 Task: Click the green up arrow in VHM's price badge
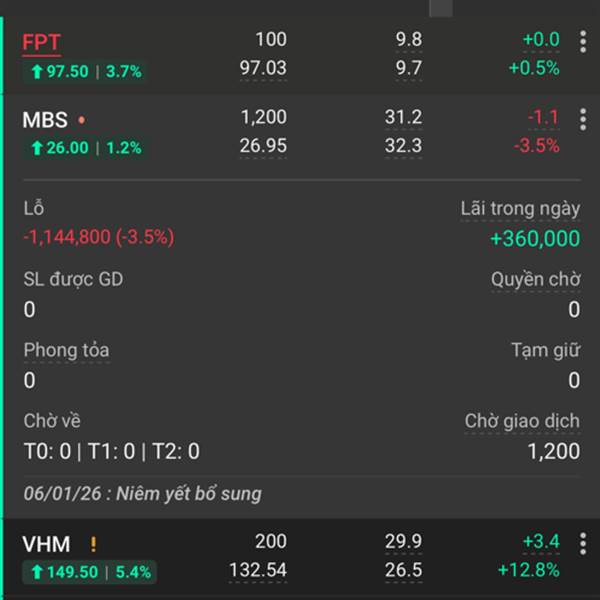point(37,573)
